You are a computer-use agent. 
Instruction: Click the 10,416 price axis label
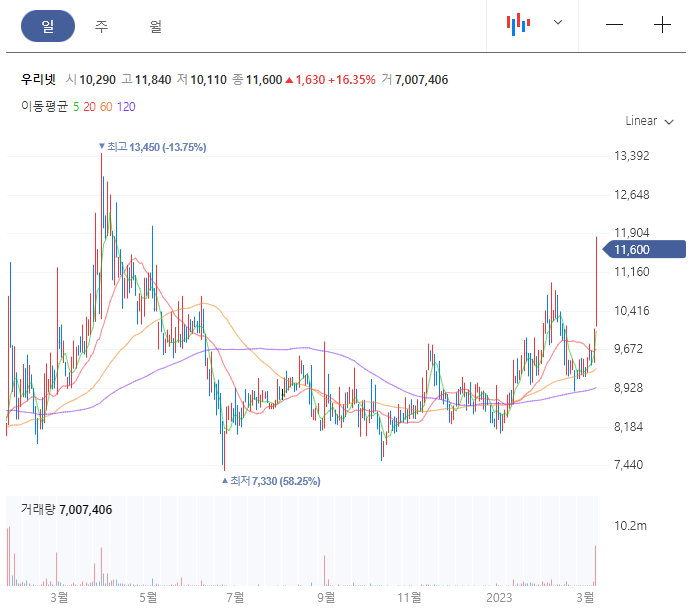(631, 311)
